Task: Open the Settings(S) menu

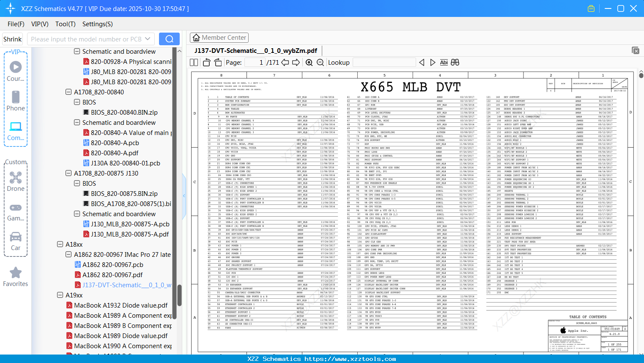Action: 98,24
